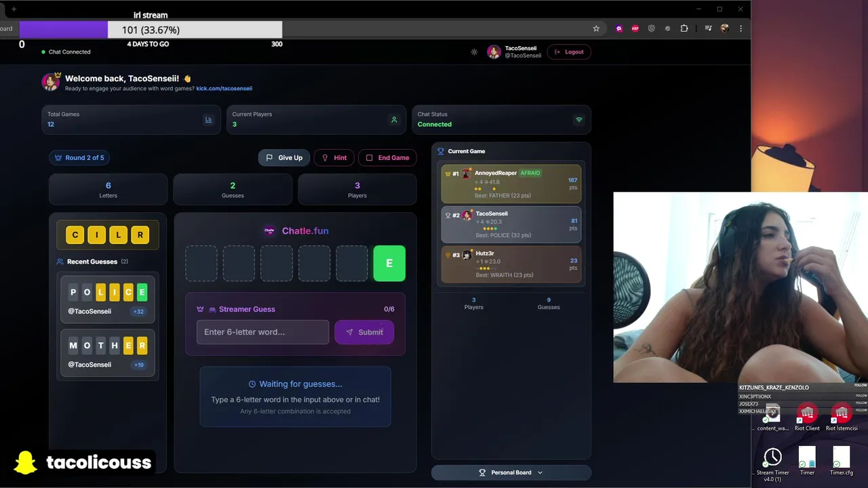This screenshot has width=868, height=488.
Task: Click yellow letter tile C
Action: click(x=75, y=235)
